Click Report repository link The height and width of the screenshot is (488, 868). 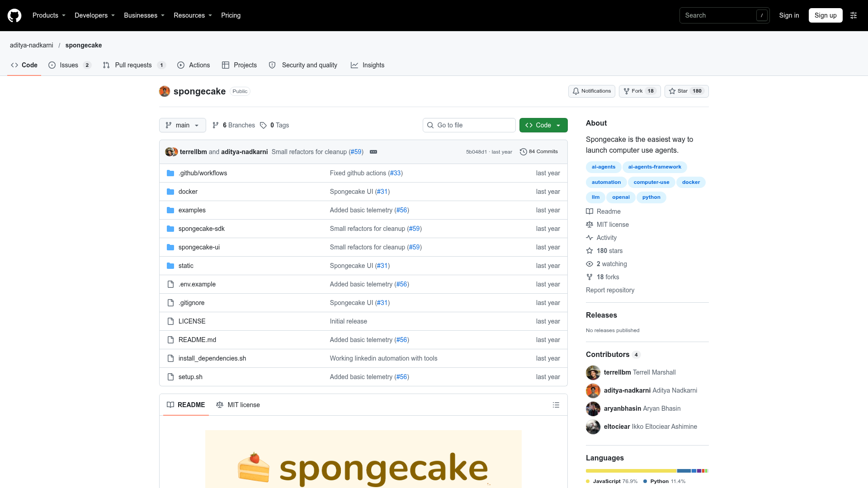click(x=610, y=290)
